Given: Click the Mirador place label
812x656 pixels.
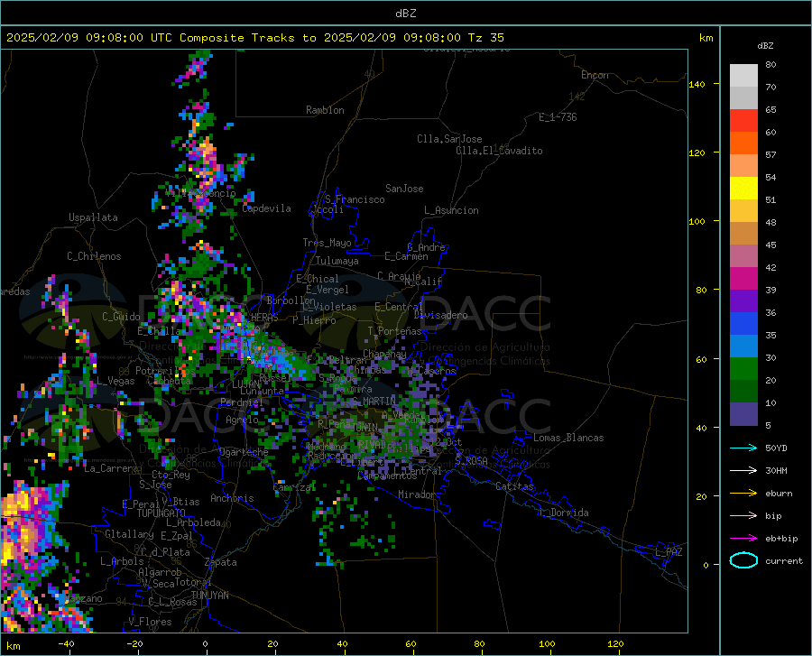Looking at the screenshot, I should [416, 494].
